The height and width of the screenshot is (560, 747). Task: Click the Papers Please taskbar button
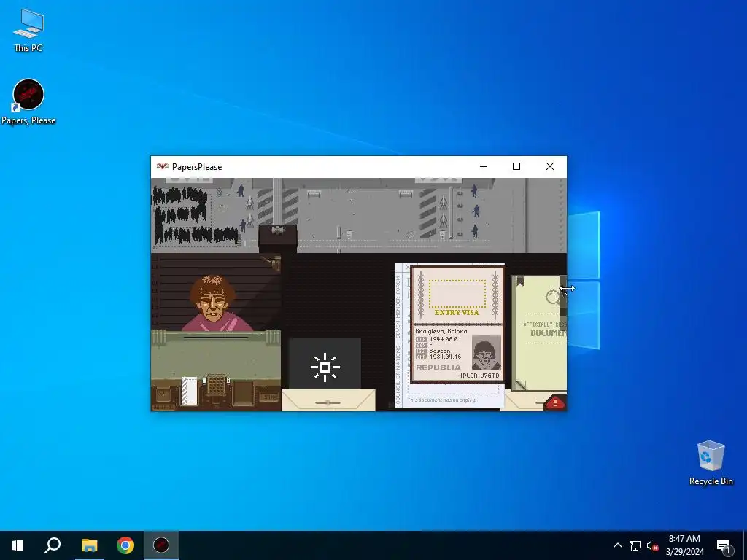coord(161,545)
